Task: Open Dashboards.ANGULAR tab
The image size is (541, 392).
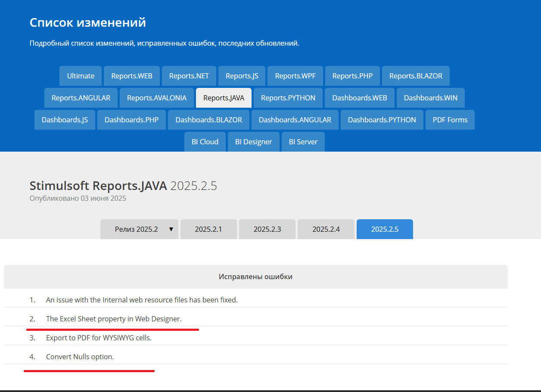Action: pyautogui.click(x=295, y=120)
